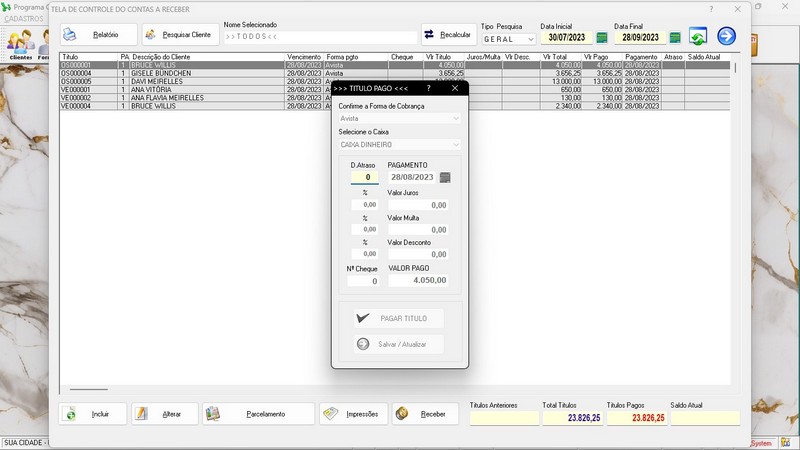Click the Receber button
The image size is (800, 450).
tap(426, 414)
